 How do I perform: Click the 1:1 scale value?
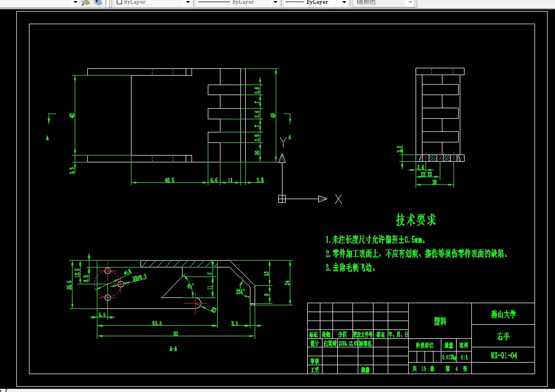tap(464, 357)
